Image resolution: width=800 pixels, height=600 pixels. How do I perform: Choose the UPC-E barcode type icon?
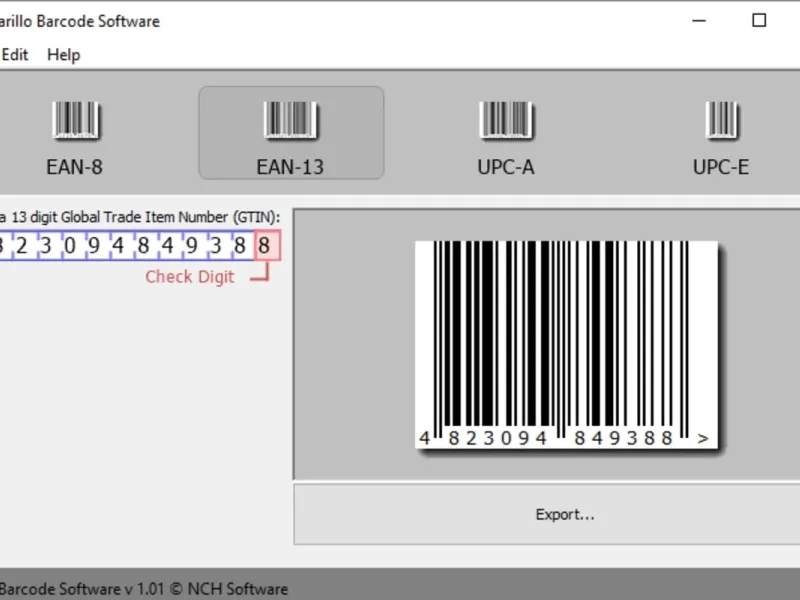721,120
